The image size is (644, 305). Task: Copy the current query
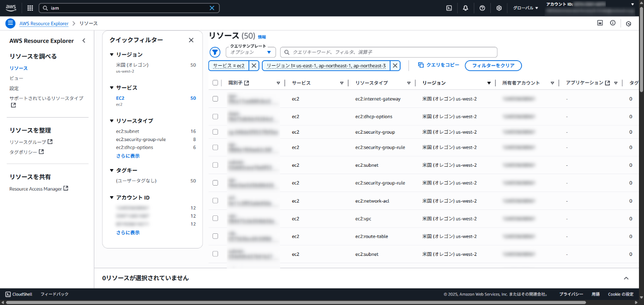coord(438,65)
